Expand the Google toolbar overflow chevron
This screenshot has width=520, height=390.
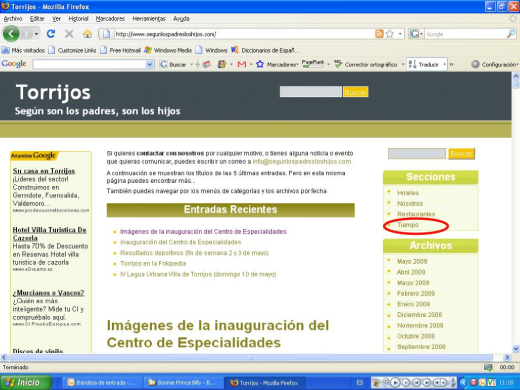pyautogui.click(x=451, y=64)
